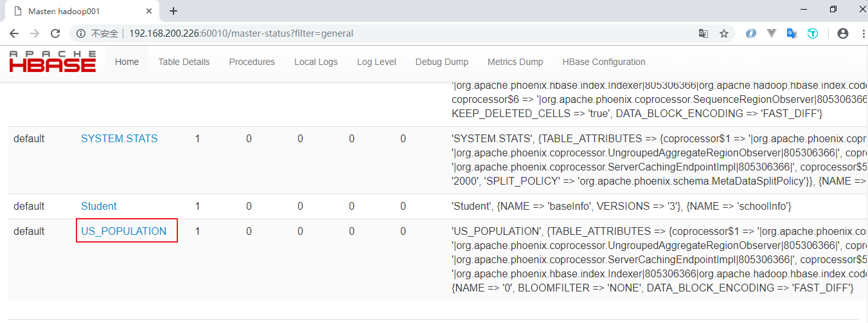Open the blue circular extension icon
868x323 pixels.
coord(751,33)
